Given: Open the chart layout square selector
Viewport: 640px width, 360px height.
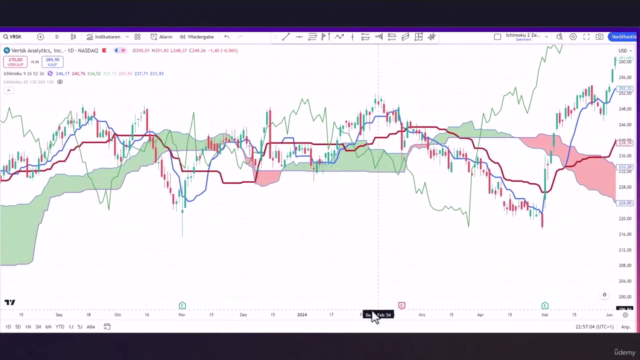Looking at the screenshot, I should pos(498,37).
